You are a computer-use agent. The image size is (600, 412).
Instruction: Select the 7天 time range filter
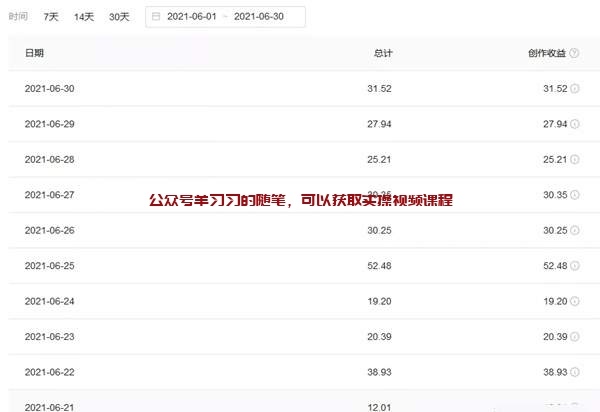[x=51, y=17]
